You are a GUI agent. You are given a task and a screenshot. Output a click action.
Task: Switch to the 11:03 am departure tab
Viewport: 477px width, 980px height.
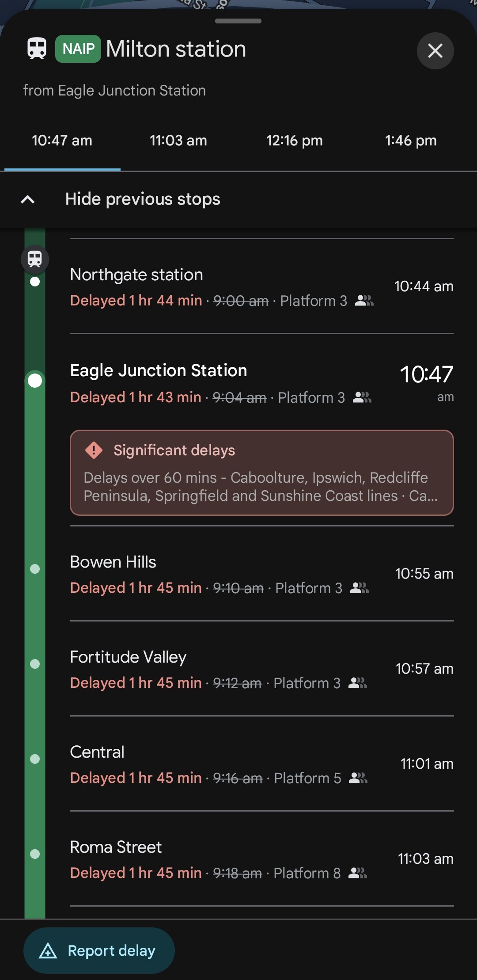click(x=178, y=141)
